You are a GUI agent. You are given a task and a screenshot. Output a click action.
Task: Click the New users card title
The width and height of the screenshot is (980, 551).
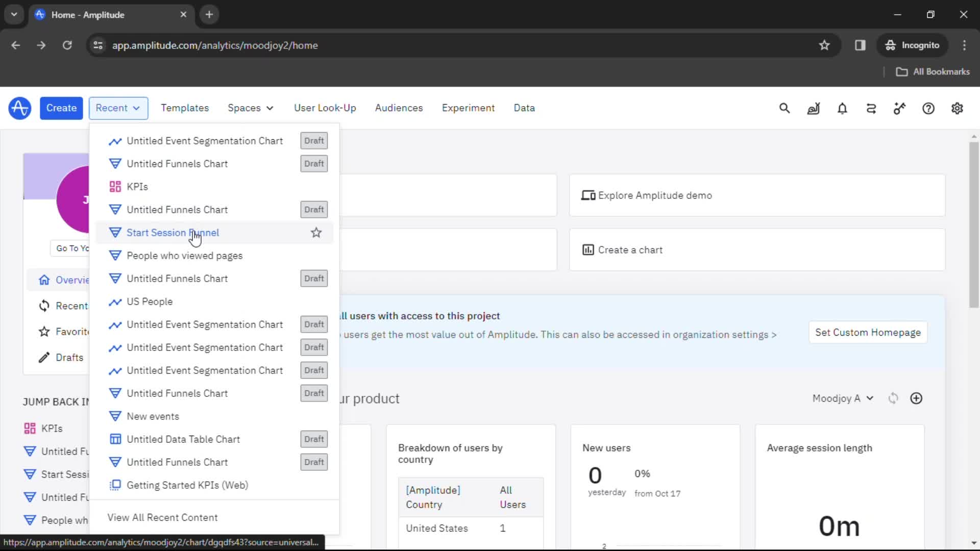coord(606,448)
